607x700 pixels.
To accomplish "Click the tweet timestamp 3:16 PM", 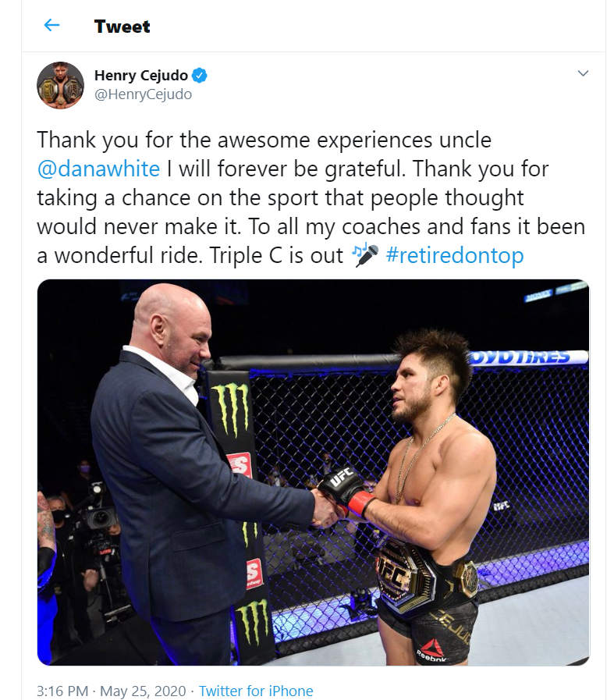I will tap(62, 691).
